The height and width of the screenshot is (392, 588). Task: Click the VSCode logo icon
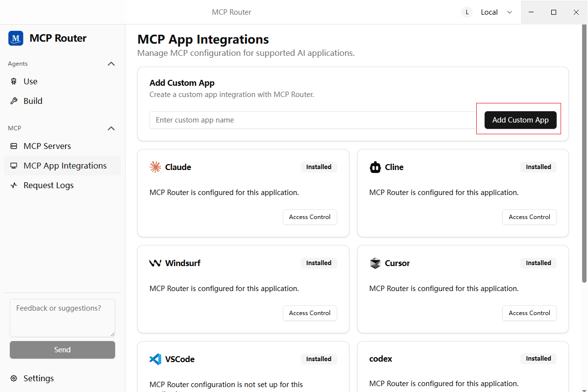point(155,359)
